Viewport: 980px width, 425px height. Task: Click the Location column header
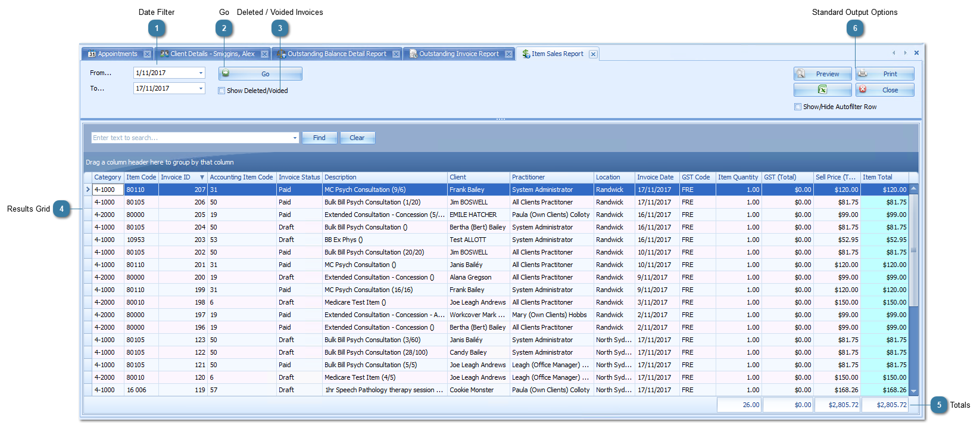tap(614, 177)
